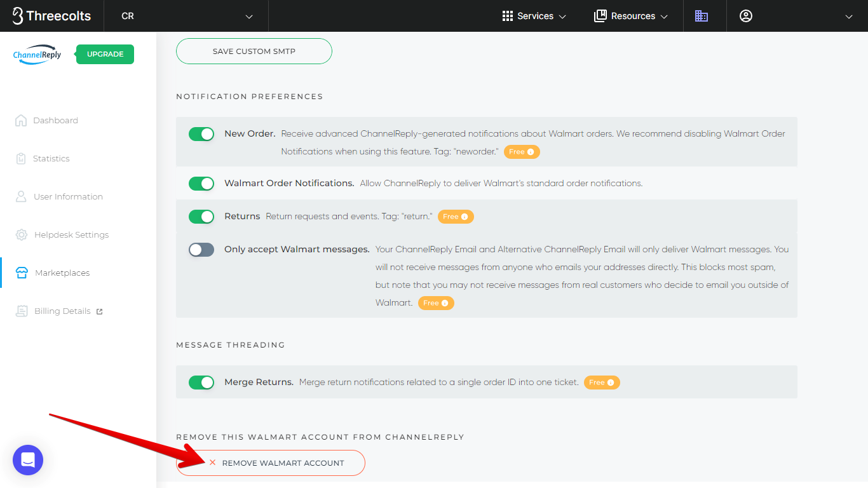Image resolution: width=868 pixels, height=488 pixels.
Task: Click info icon on Only accept Walmart badge
Action: pos(445,303)
